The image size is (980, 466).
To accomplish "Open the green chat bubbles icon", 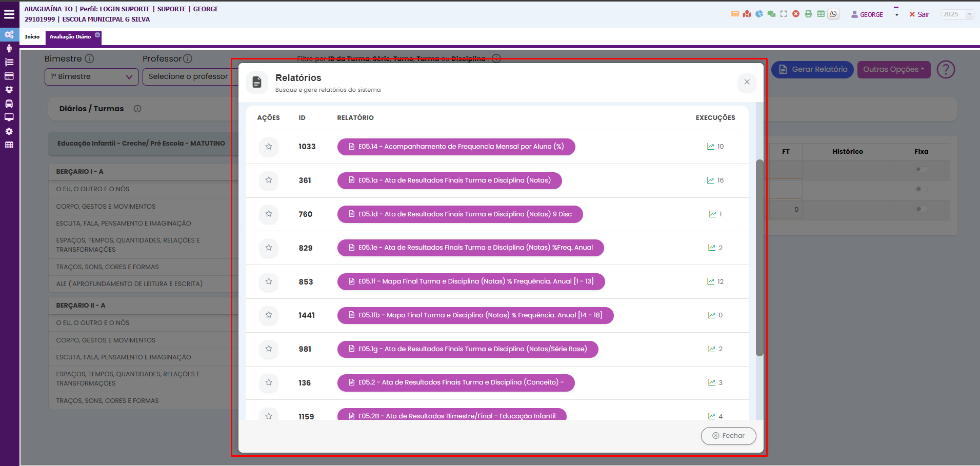I will (x=771, y=14).
